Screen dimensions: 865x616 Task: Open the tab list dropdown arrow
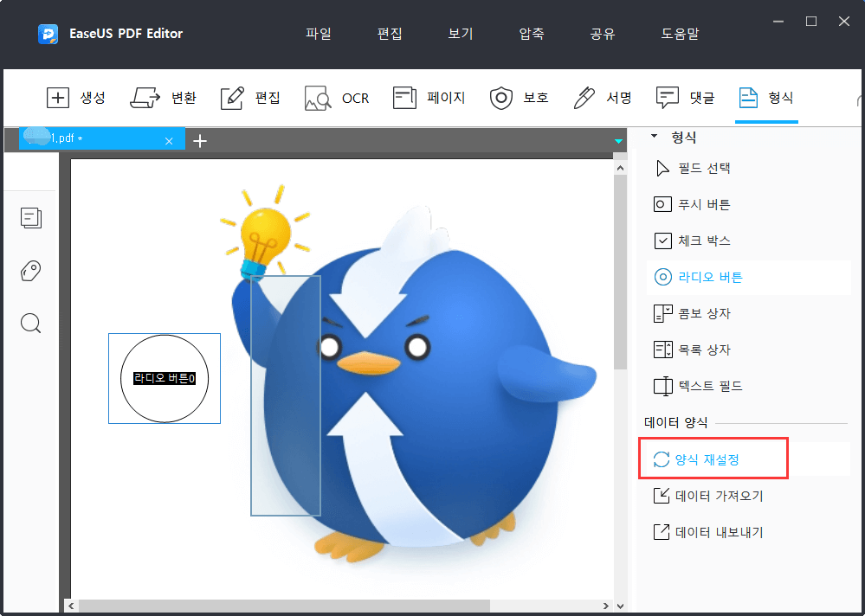click(x=618, y=139)
